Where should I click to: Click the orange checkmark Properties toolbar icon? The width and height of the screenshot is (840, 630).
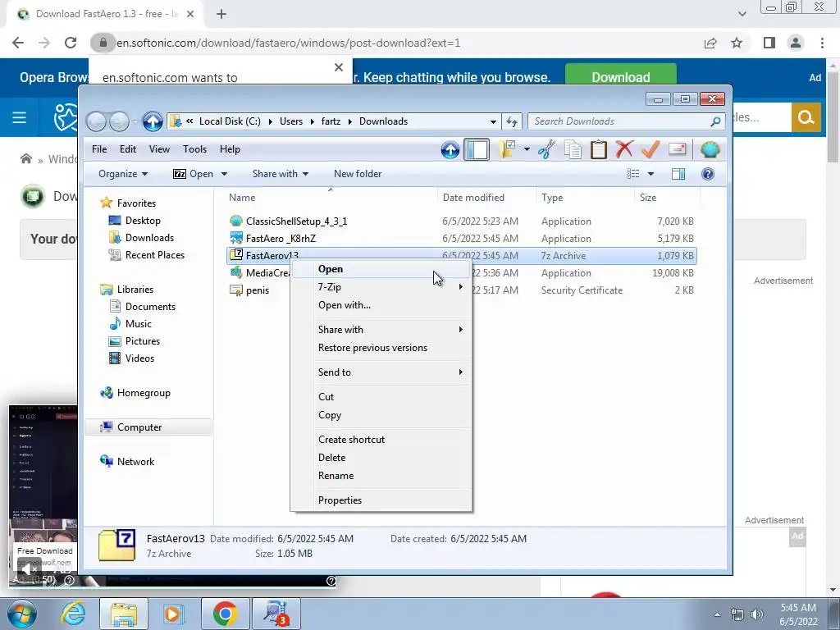[x=650, y=149]
